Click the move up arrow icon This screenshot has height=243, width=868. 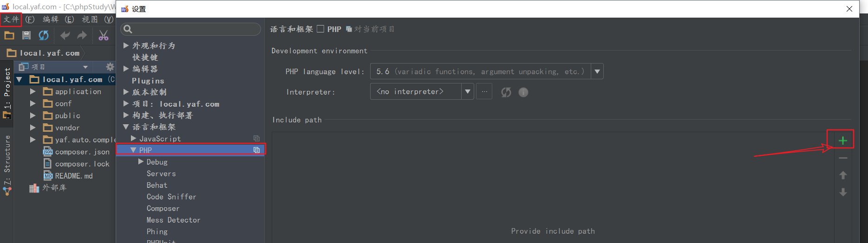point(843,175)
